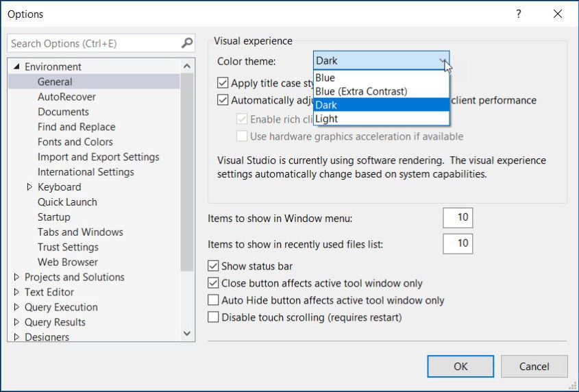Expand the Text Editor node
The height and width of the screenshot is (392, 579).
point(17,293)
